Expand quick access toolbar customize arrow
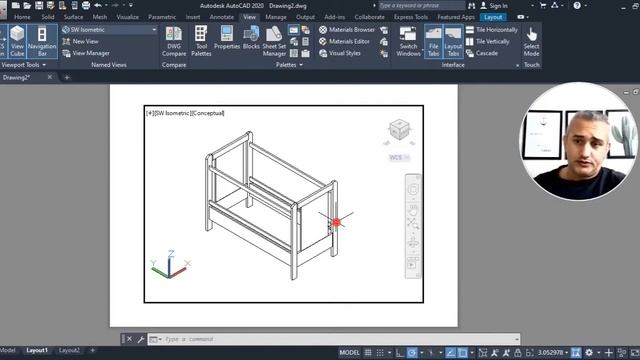The width and height of the screenshot is (640, 360). 131,5
